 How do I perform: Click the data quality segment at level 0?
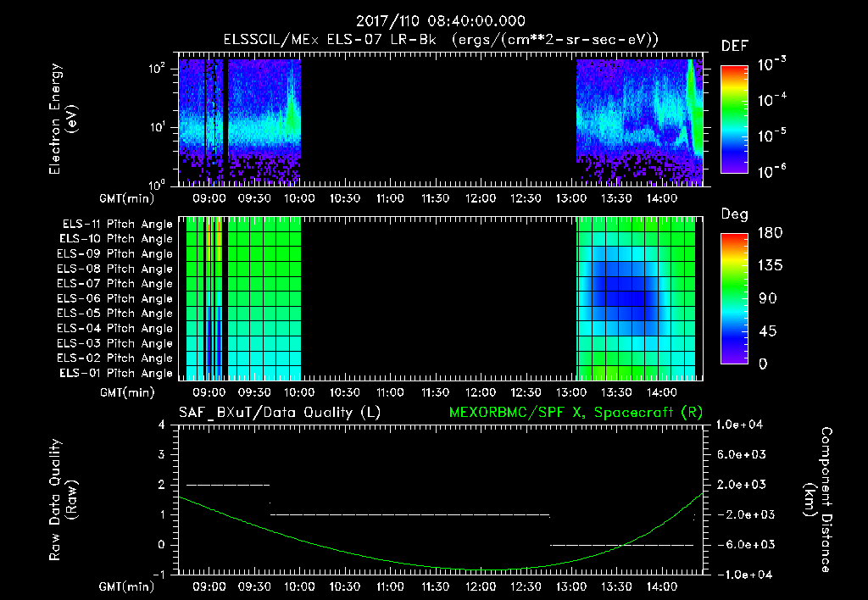(x=621, y=545)
